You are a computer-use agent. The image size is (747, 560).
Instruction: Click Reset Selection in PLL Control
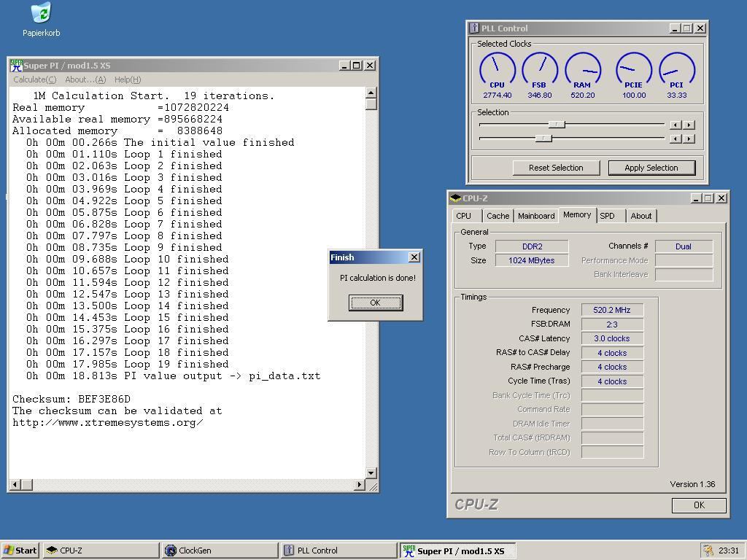tap(556, 168)
